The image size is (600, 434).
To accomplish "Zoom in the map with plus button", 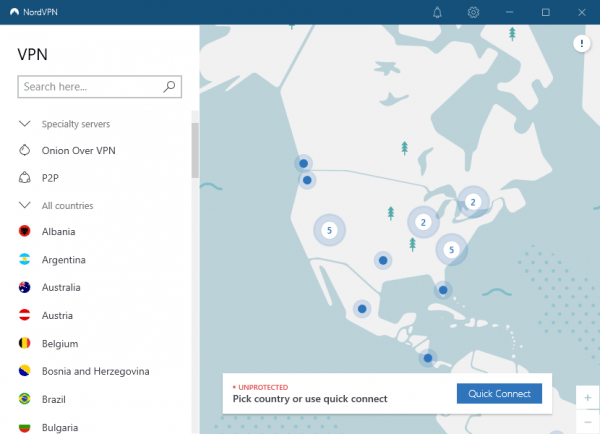I will coord(587,398).
